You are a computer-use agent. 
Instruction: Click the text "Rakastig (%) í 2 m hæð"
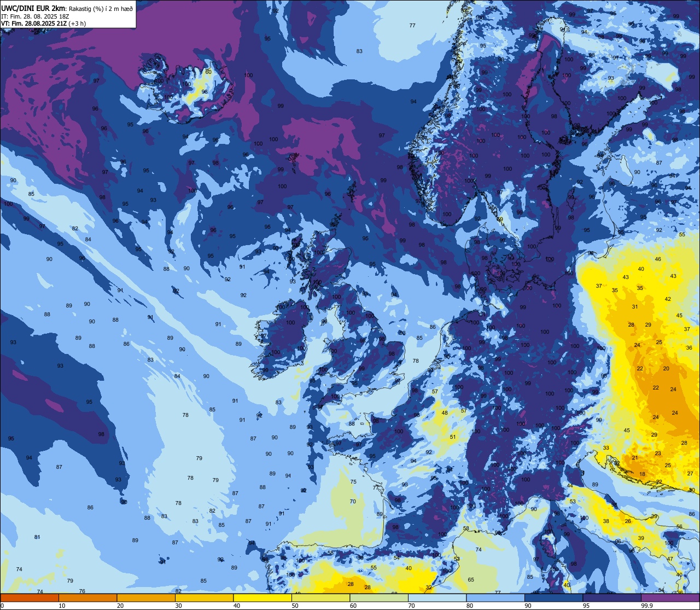(x=100, y=8)
